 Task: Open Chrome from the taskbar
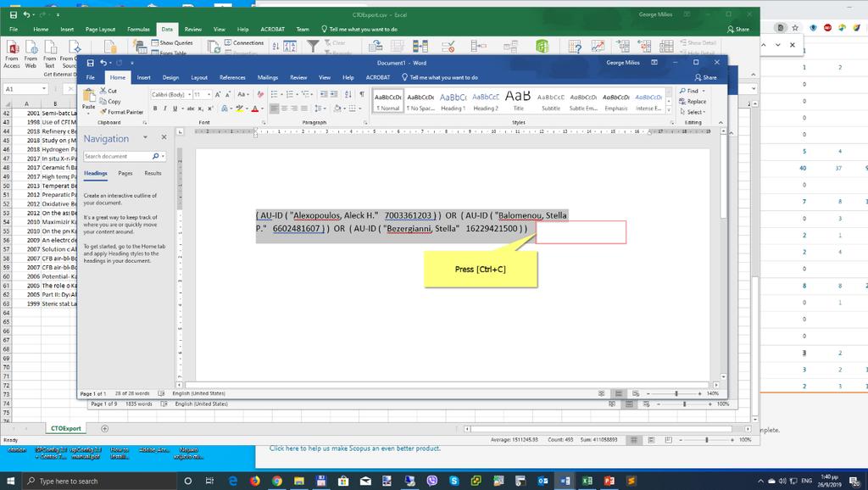coord(277,481)
